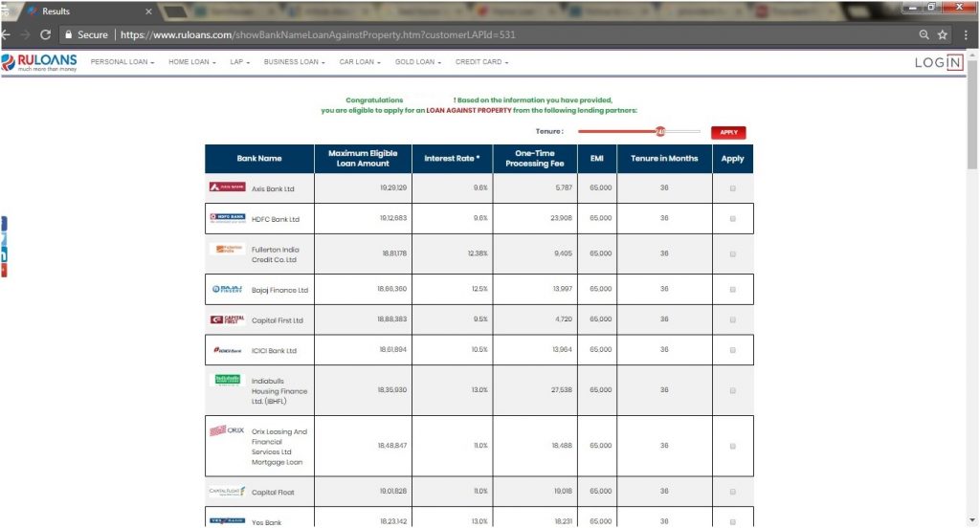The height and width of the screenshot is (528, 980).
Task: Click the Fullerton India logo
Action: (228, 249)
